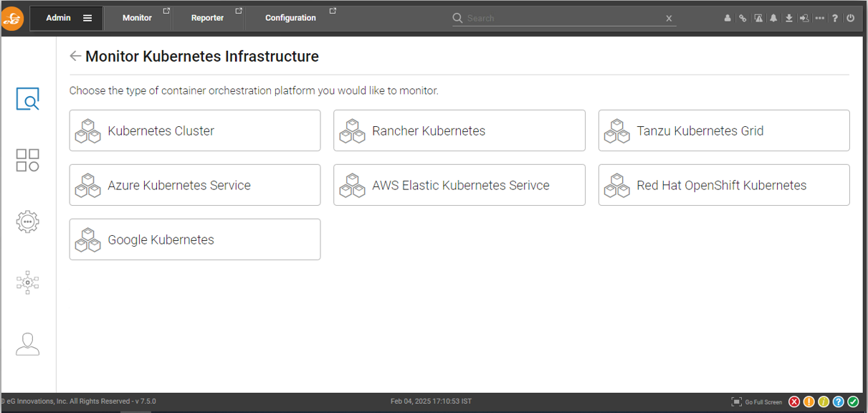Click the download arrow icon in header

tap(788, 19)
